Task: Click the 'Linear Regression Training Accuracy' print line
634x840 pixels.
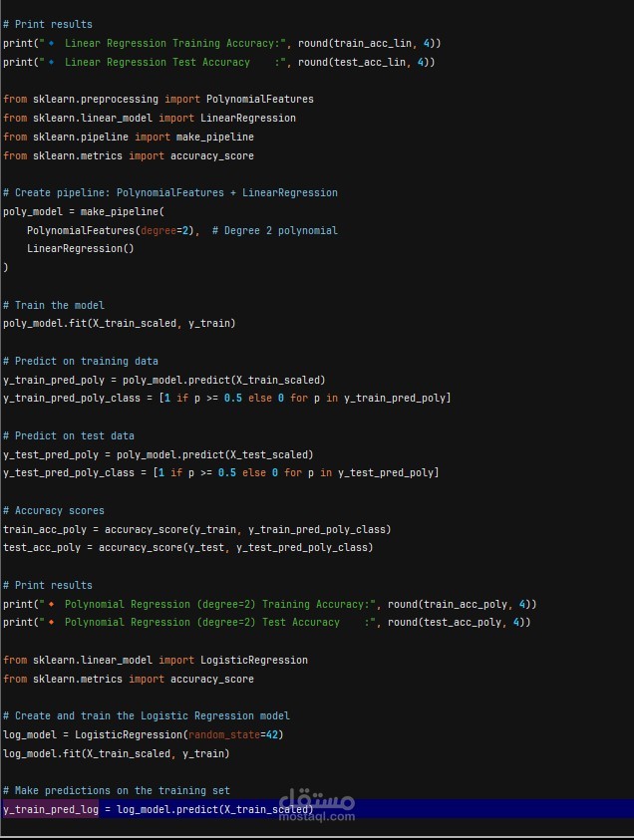Action: (x=222, y=43)
